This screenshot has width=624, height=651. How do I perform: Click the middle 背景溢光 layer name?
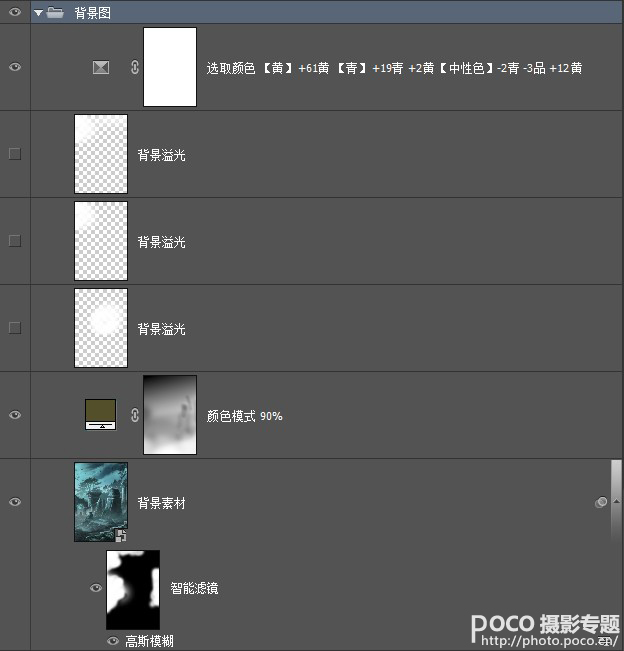[162, 242]
